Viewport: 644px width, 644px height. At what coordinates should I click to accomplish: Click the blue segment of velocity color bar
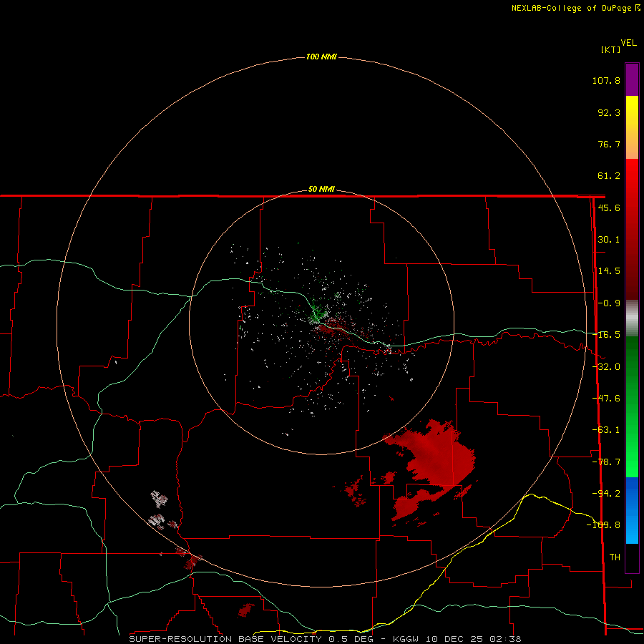(x=632, y=510)
